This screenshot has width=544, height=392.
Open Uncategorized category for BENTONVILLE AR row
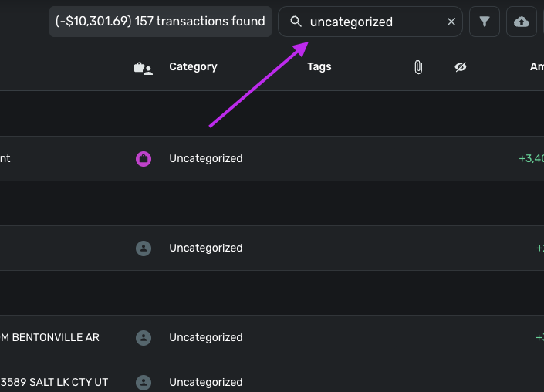click(x=206, y=338)
